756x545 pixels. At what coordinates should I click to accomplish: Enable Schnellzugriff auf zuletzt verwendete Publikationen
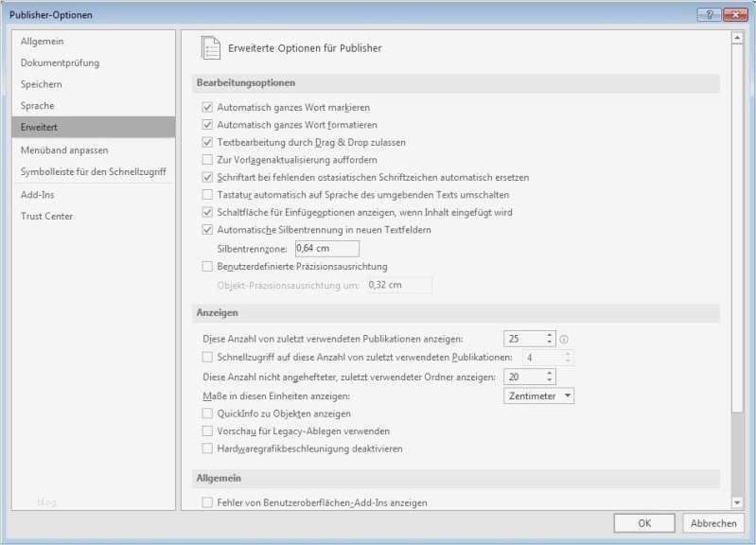(207, 357)
